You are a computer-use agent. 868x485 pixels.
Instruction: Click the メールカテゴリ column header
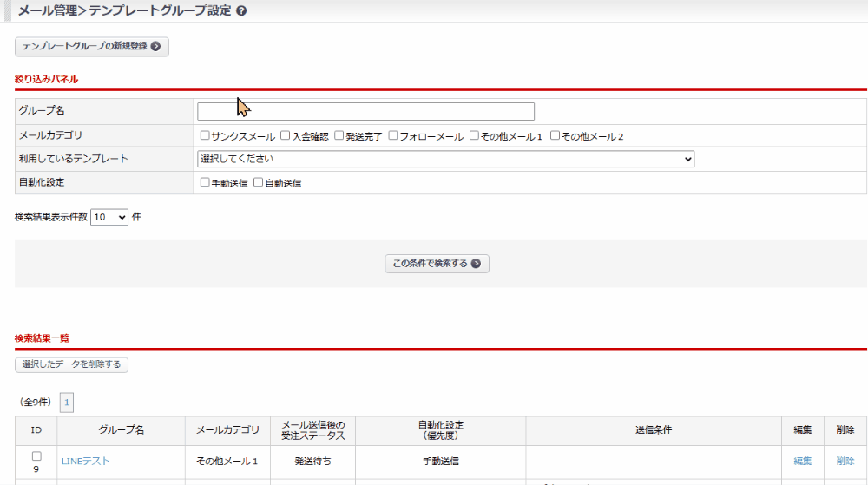click(227, 430)
